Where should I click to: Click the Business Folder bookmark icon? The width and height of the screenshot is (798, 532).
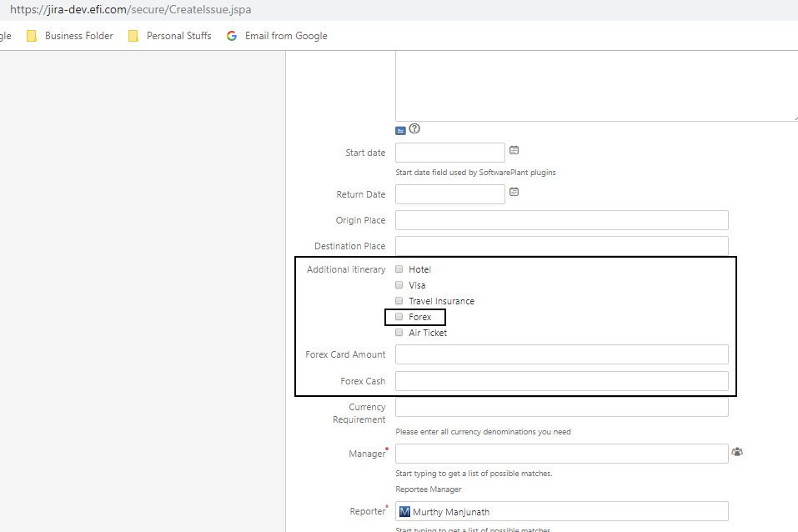click(x=32, y=36)
